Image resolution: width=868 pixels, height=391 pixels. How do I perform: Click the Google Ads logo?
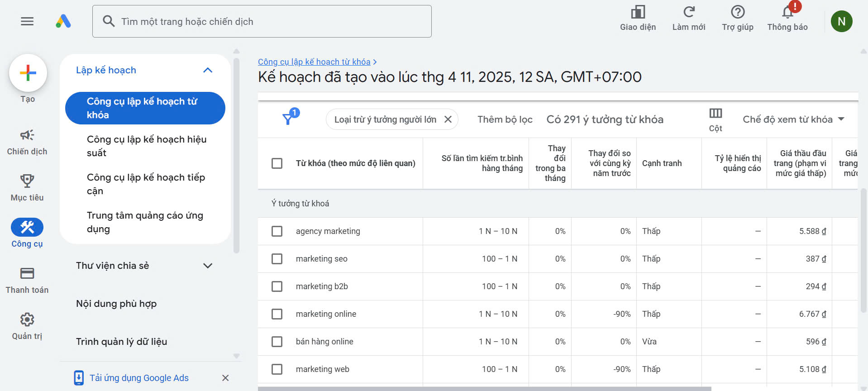tap(63, 21)
